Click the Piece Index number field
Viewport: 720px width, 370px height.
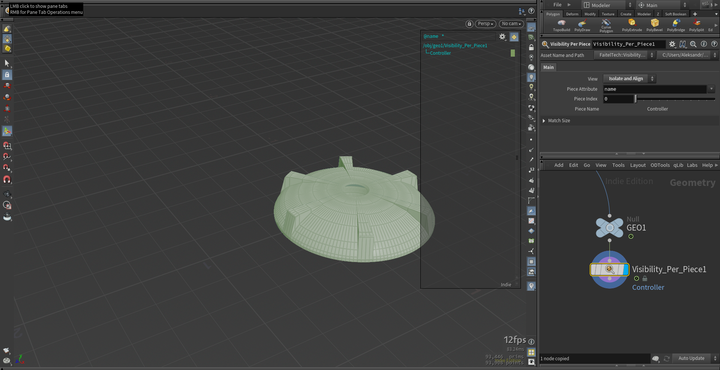pos(618,99)
